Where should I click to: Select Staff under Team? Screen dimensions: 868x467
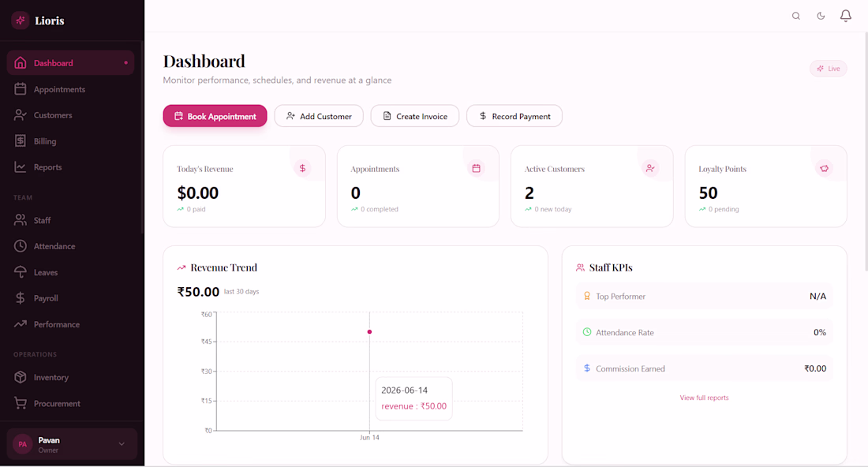click(71, 220)
